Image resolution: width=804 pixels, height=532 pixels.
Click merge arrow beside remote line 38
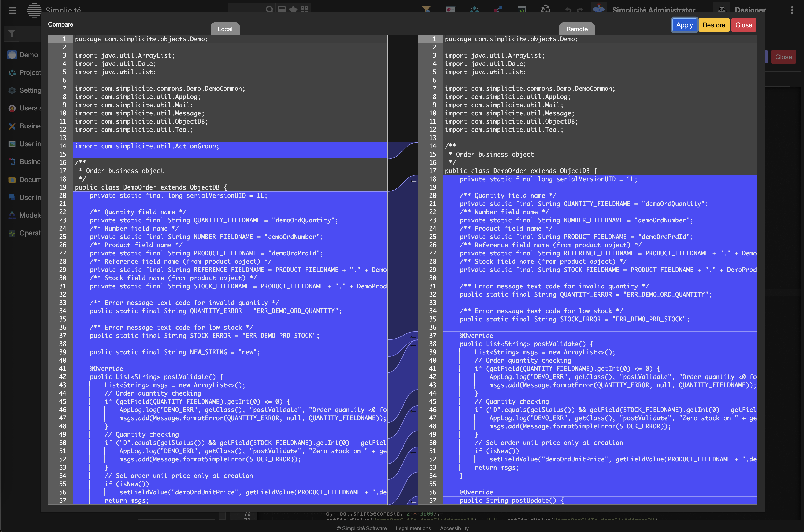[x=414, y=346]
